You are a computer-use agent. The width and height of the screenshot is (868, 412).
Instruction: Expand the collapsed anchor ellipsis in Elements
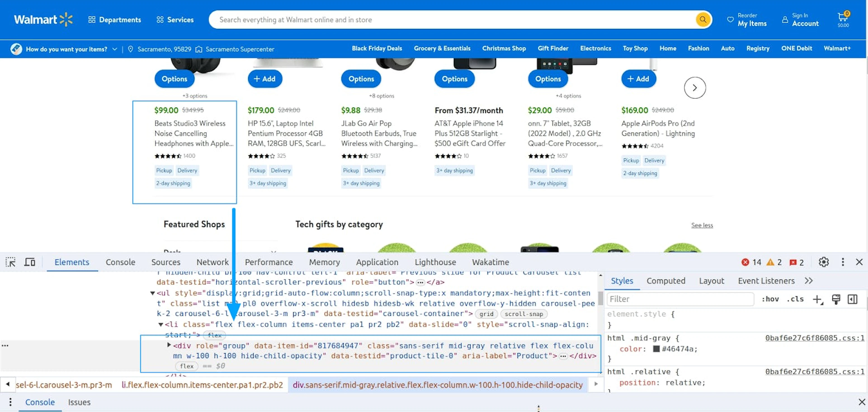pyautogui.click(x=420, y=282)
